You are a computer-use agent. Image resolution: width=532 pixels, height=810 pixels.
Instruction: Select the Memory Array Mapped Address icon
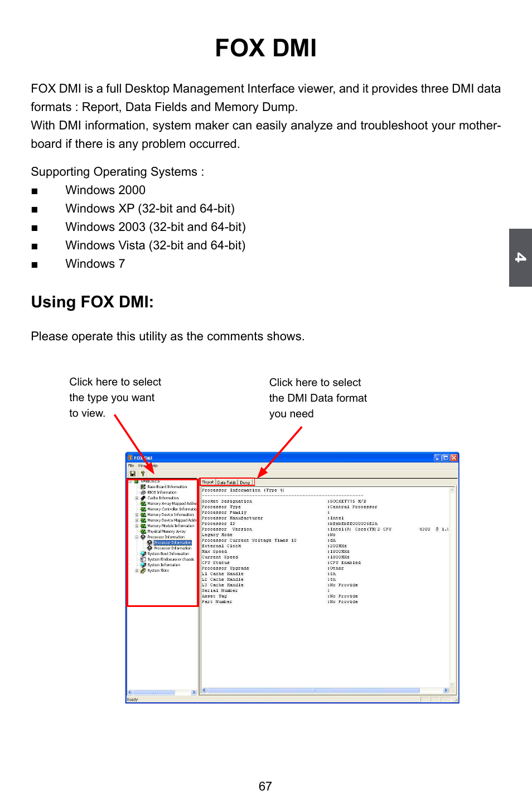point(143,503)
